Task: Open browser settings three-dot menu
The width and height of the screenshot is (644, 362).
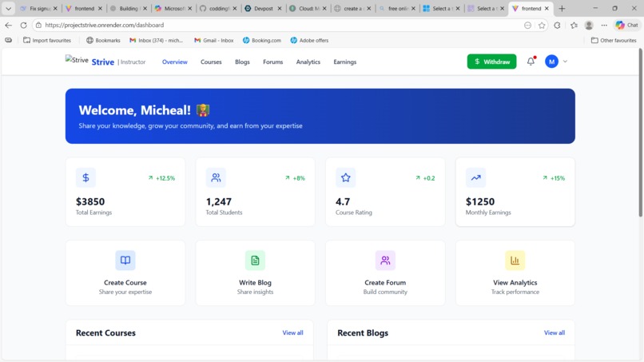Action: pos(604,25)
